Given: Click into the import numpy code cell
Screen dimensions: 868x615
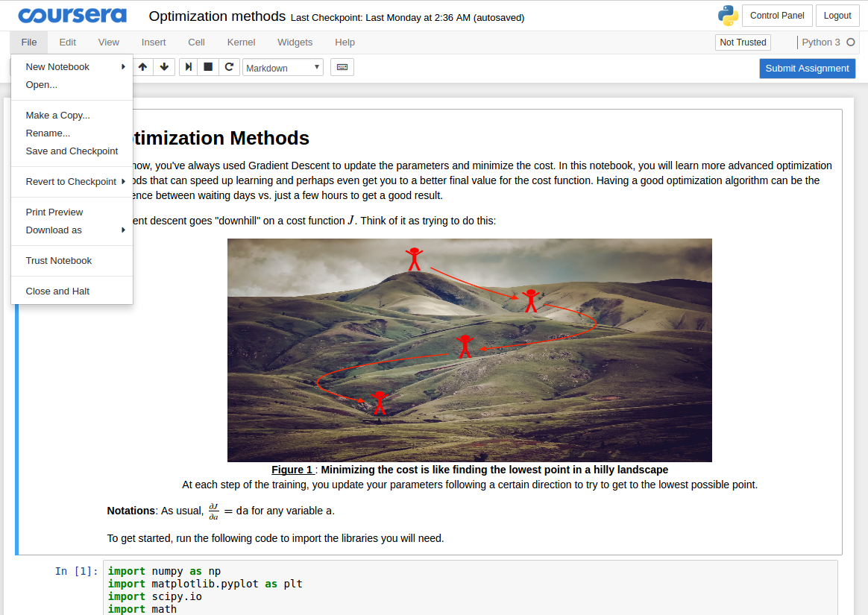Looking at the screenshot, I should coord(470,588).
